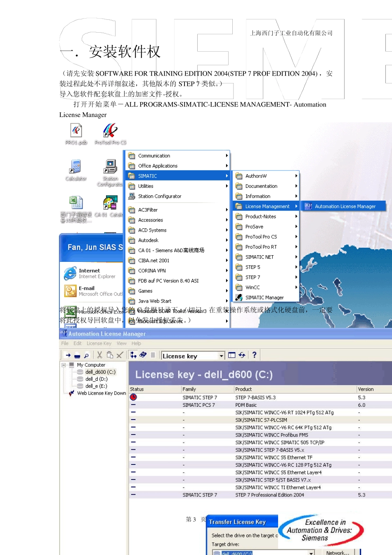Collapse My Computer tree node

(x=64, y=365)
